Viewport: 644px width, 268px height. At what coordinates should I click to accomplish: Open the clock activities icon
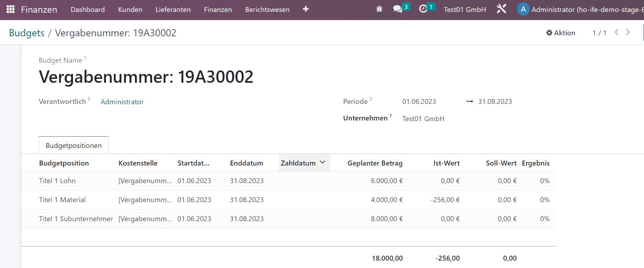423,9
